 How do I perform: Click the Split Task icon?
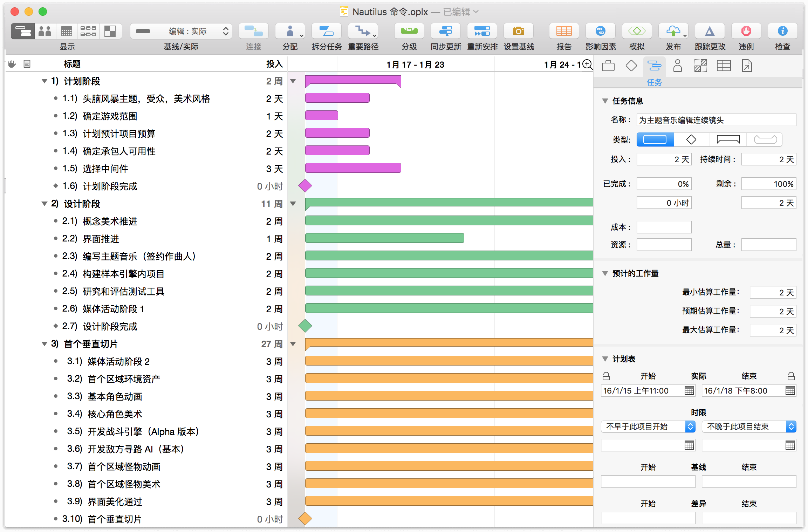point(326,32)
